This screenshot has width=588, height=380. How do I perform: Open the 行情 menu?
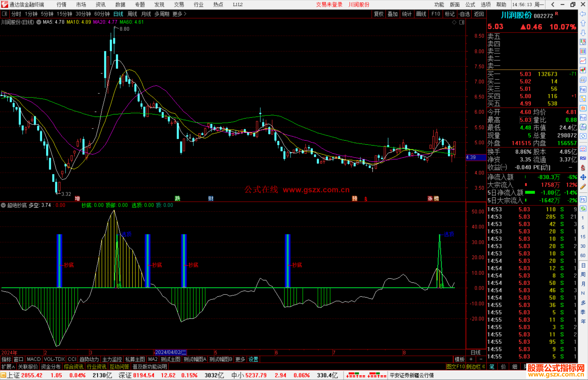click(61, 5)
